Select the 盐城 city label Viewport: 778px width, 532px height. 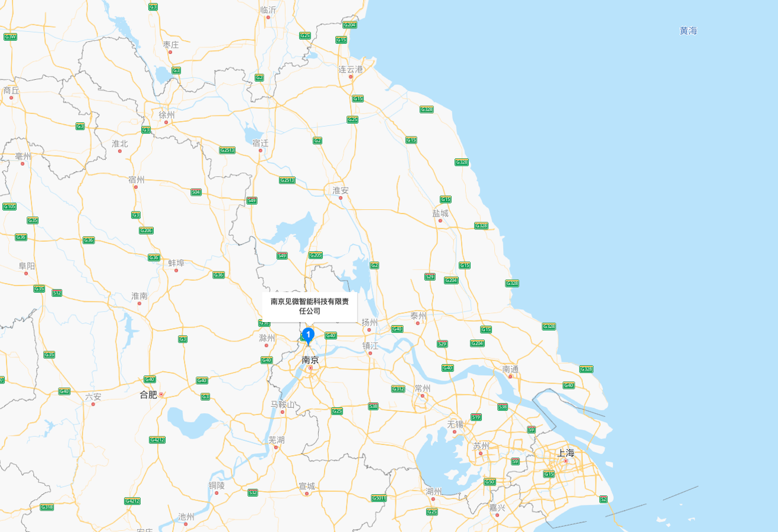(x=440, y=213)
